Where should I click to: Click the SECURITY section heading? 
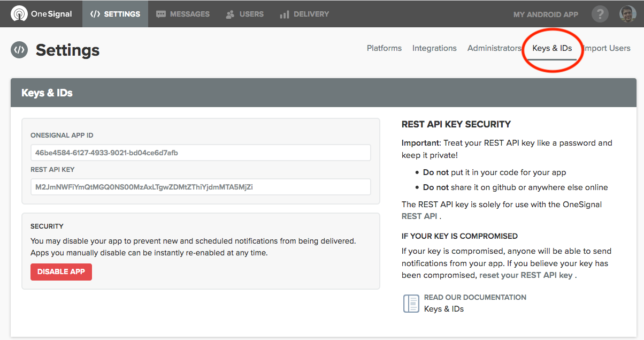pyautogui.click(x=47, y=226)
